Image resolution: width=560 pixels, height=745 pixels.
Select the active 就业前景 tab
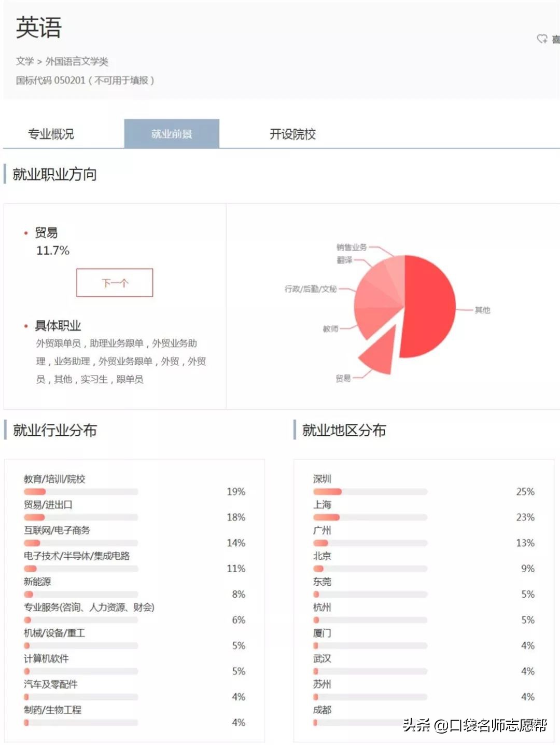[171, 133]
